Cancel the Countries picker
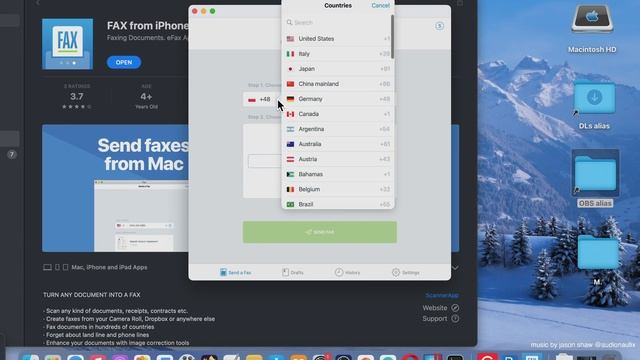The width and height of the screenshot is (640, 360). [380, 6]
